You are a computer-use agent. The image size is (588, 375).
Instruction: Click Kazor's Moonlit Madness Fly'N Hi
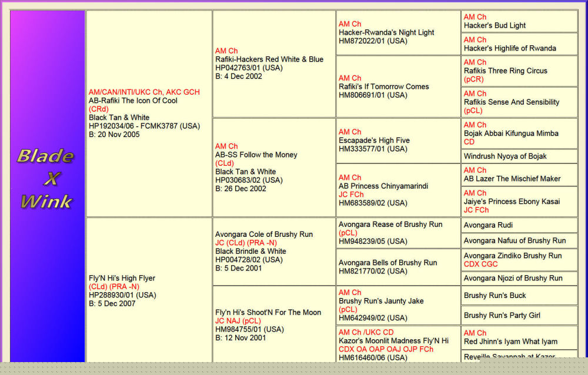(393, 341)
